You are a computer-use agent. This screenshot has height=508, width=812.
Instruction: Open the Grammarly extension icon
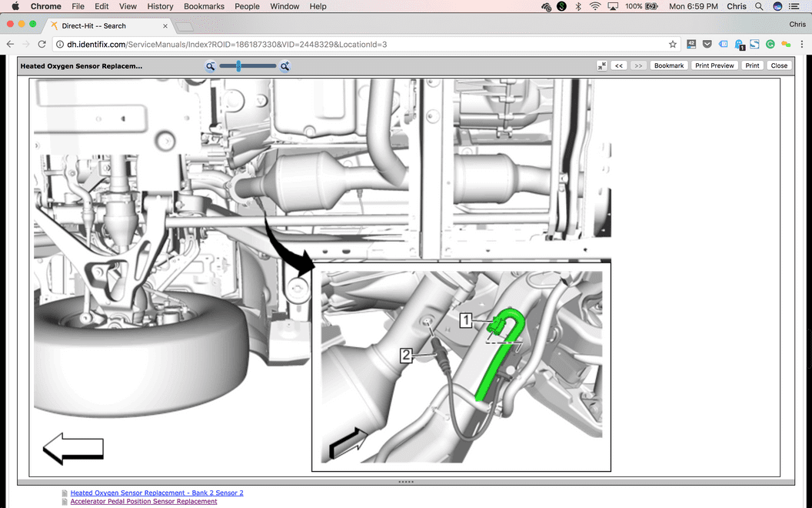tap(769, 44)
